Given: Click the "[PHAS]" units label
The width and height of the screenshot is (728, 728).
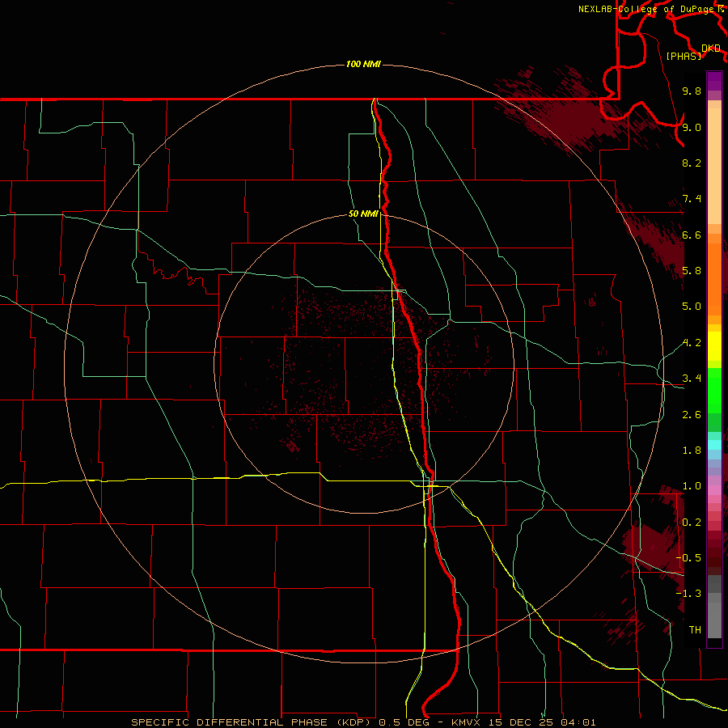Looking at the screenshot, I should coord(684,56).
